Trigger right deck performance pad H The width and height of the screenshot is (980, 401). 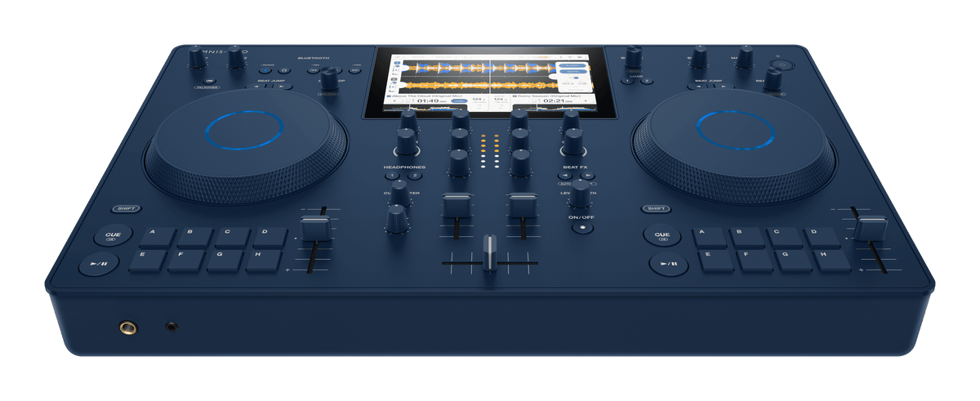tap(832, 261)
